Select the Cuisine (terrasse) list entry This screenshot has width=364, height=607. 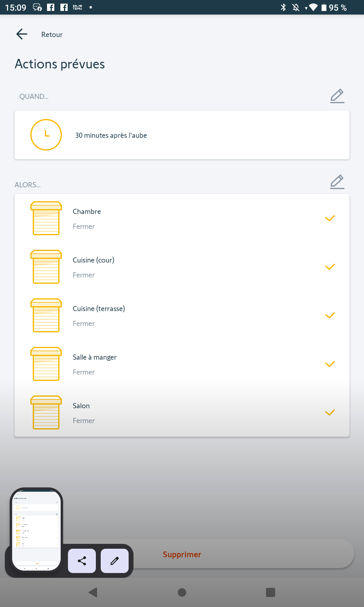coord(182,316)
